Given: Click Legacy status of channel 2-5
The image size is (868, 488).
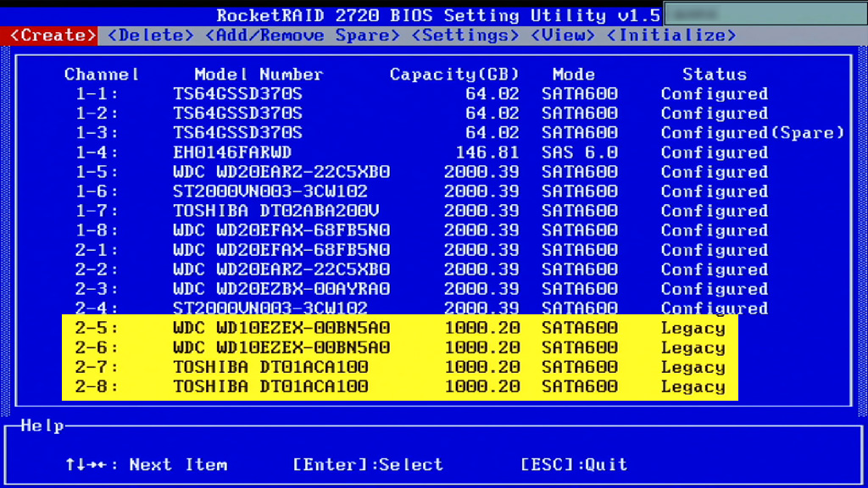Looking at the screenshot, I should click(x=693, y=328).
